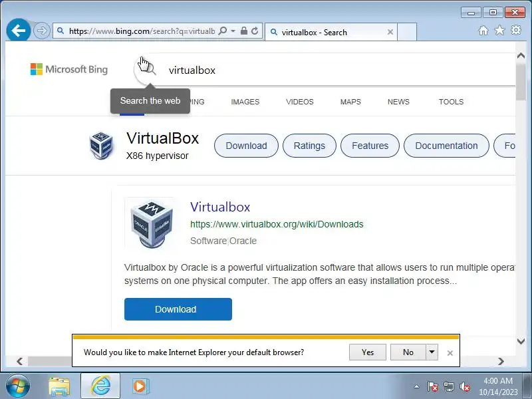Open Windows Explorer from the taskbar
Image resolution: width=532 pixels, height=399 pixels.
click(59, 386)
